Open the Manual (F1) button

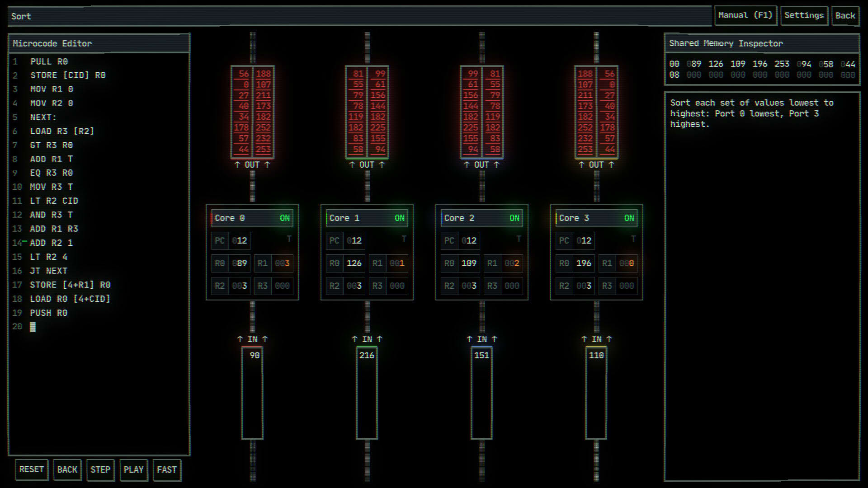tap(745, 15)
